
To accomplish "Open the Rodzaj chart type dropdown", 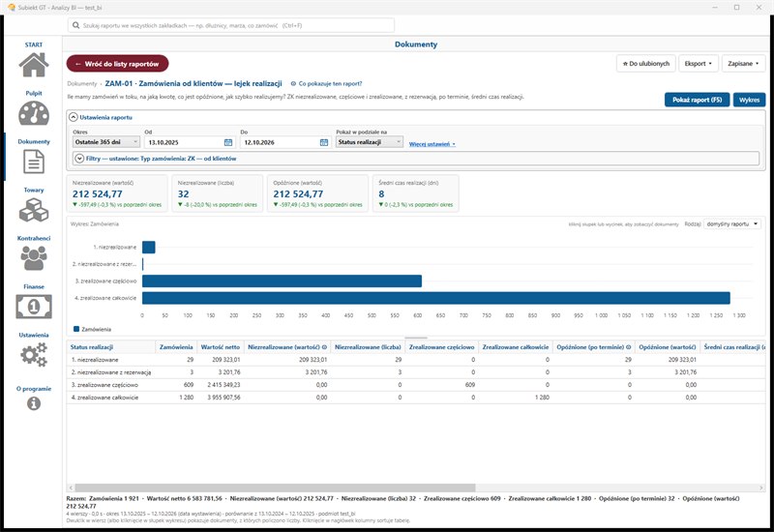I will (732, 224).
